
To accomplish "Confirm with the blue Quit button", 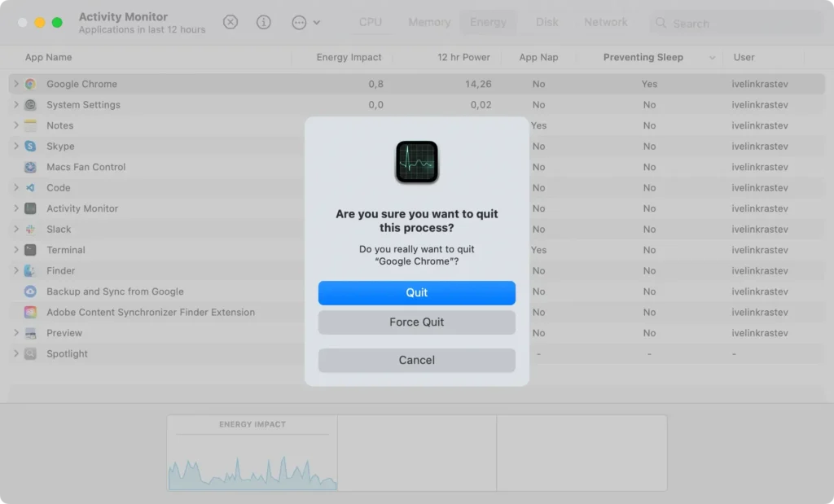I will (x=416, y=293).
